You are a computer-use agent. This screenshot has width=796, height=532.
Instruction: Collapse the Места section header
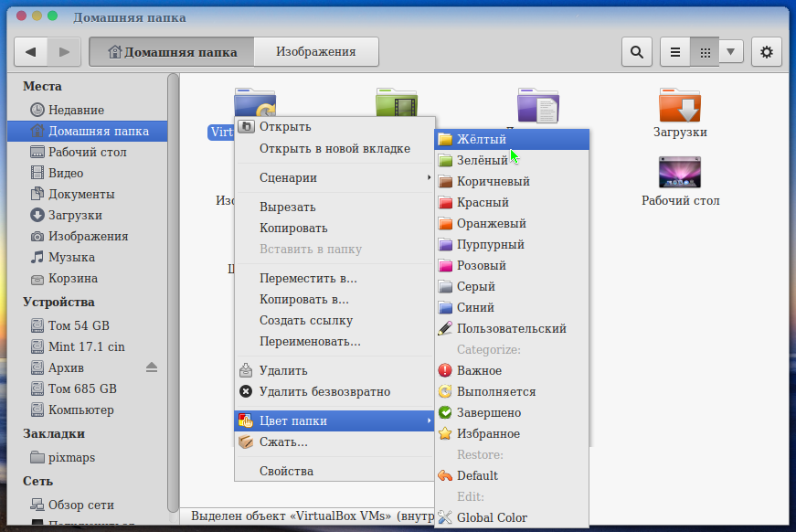tap(42, 86)
